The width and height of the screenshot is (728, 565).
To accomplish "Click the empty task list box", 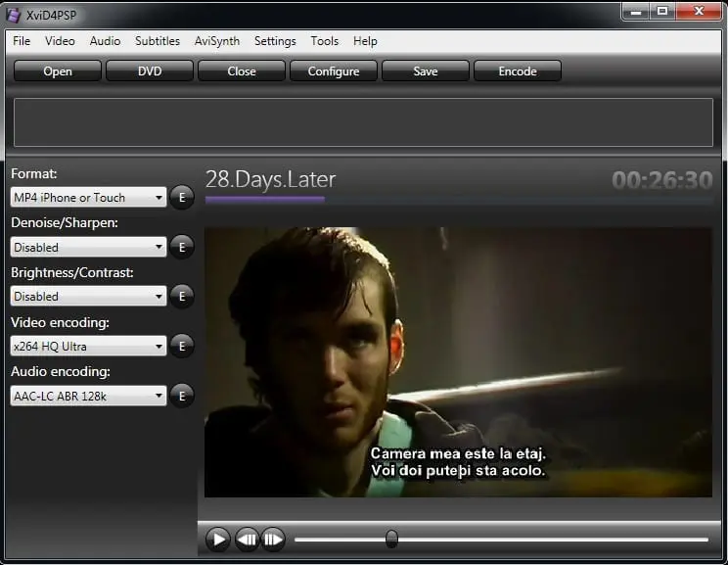I will (363, 122).
